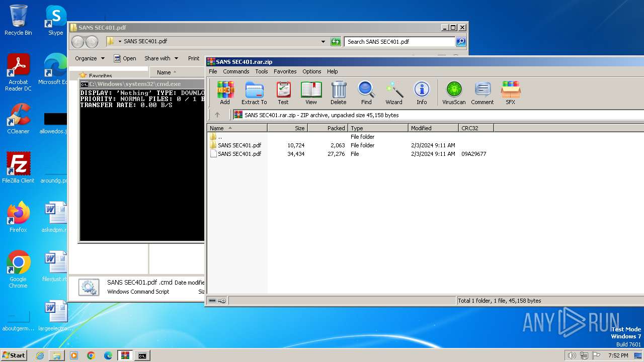Run the Test archive tool
The height and width of the screenshot is (362, 644).
(283, 93)
